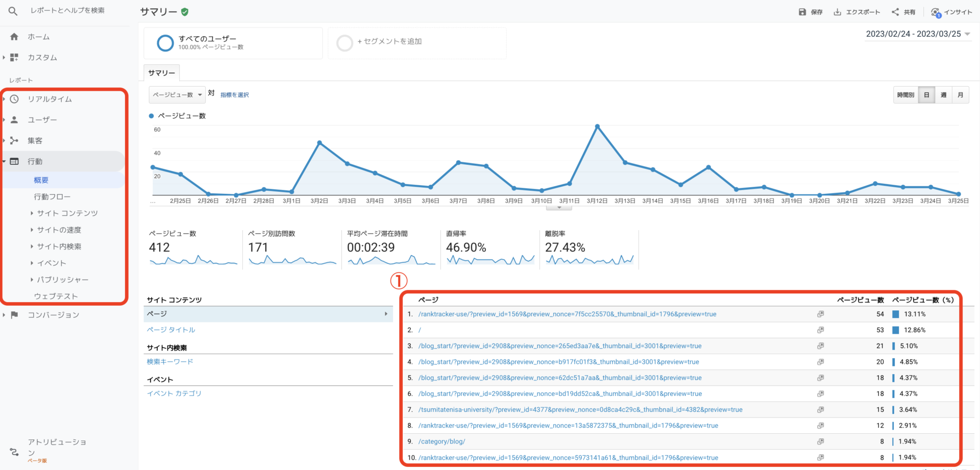Viewport: 980px width, 470px height.
Task: Click the 平均ページ滞在時間 sparkline
Action: point(391,260)
